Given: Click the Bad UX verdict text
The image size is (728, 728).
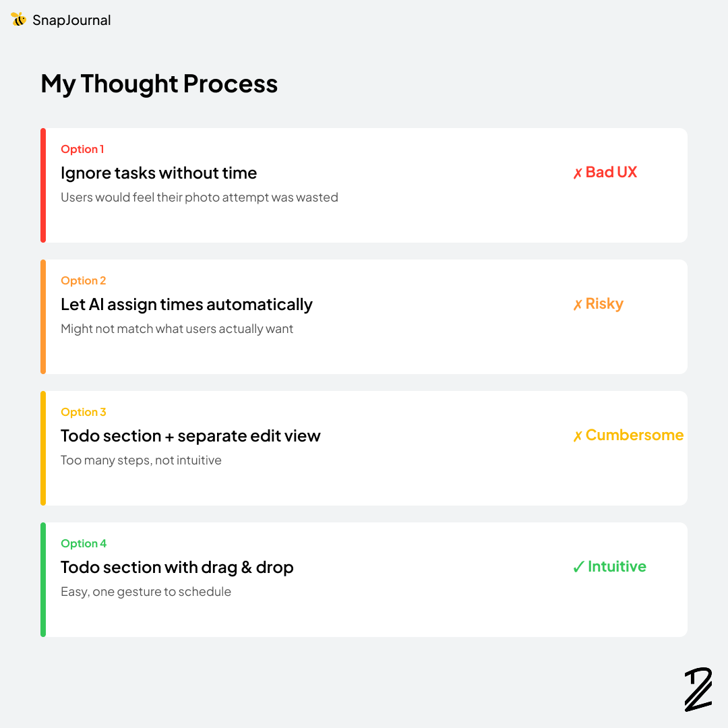Looking at the screenshot, I should pos(611,173).
